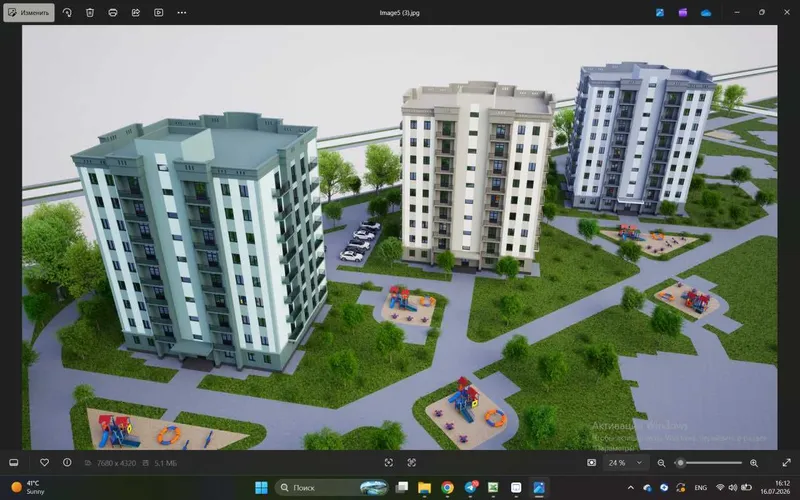Open the 41°C Sunny weather widget

tap(29, 487)
